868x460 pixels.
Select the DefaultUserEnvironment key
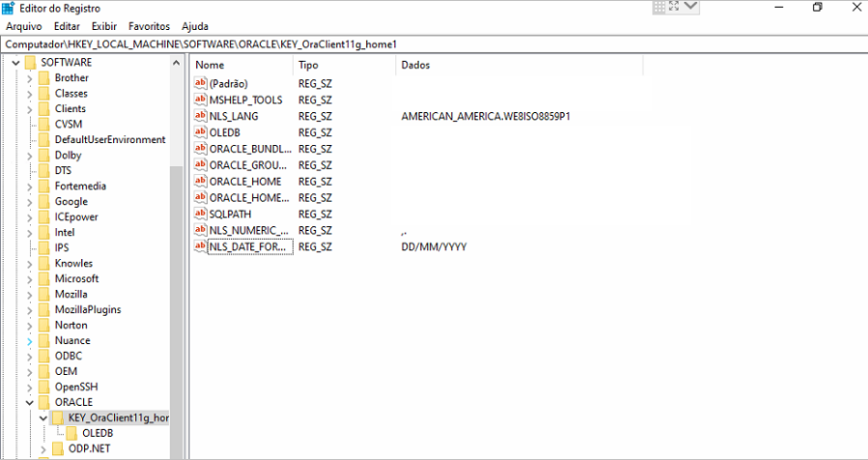click(x=110, y=139)
